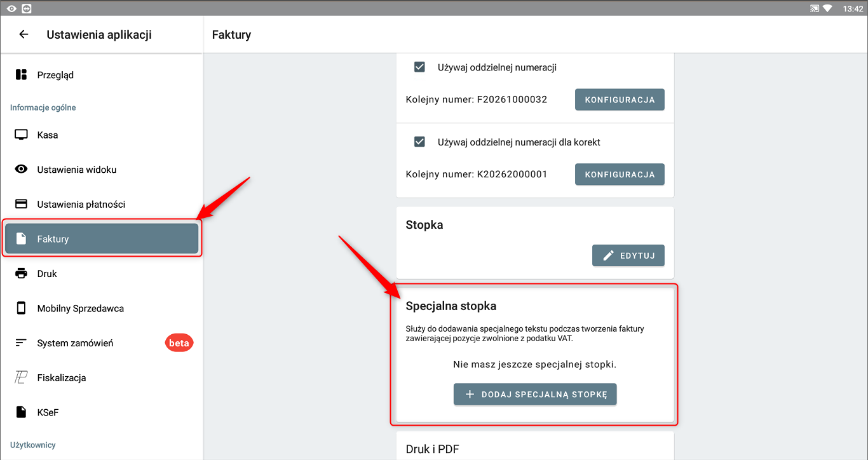Click the KSeF document icon
Image resolution: width=868 pixels, height=460 pixels.
(21, 412)
